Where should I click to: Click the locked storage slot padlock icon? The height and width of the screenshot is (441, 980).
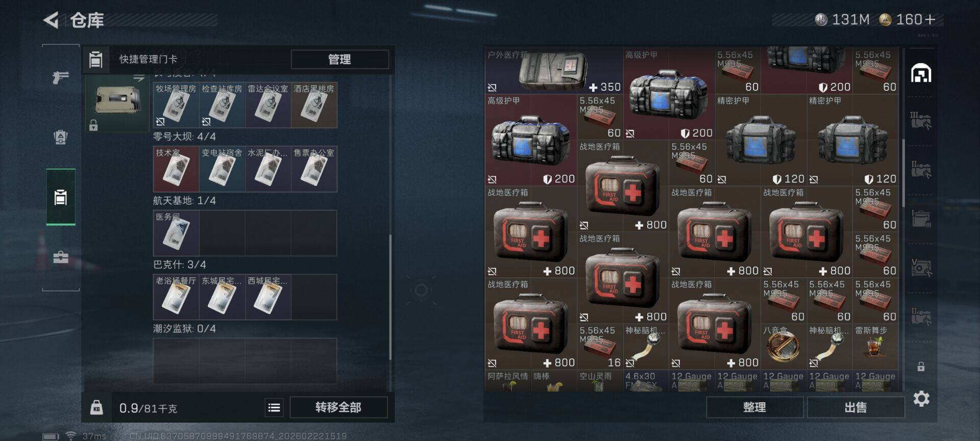[921, 366]
